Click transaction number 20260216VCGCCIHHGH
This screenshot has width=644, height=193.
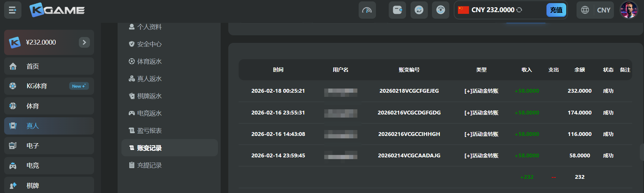[409, 134]
